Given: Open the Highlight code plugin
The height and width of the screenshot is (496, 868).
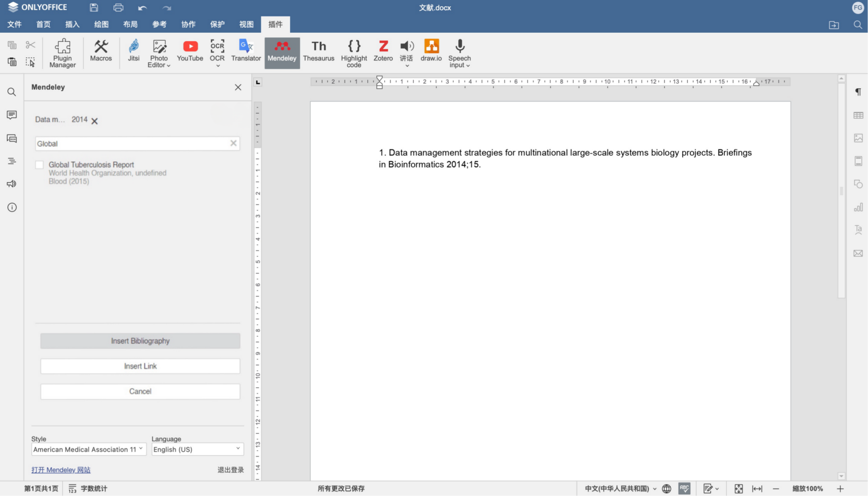Looking at the screenshot, I should [x=354, y=53].
